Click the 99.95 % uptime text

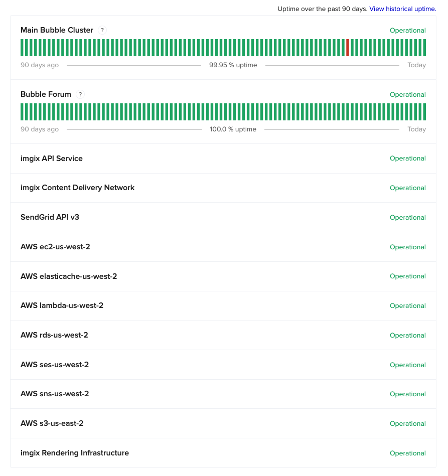pyautogui.click(x=233, y=65)
